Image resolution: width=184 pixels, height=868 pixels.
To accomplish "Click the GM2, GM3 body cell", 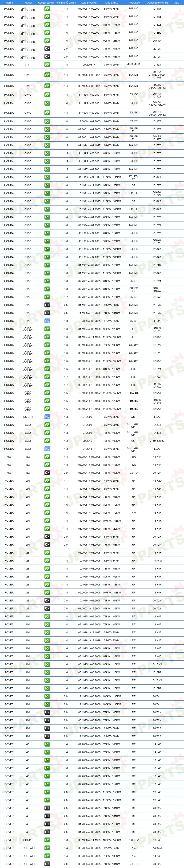I will pos(134,64).
